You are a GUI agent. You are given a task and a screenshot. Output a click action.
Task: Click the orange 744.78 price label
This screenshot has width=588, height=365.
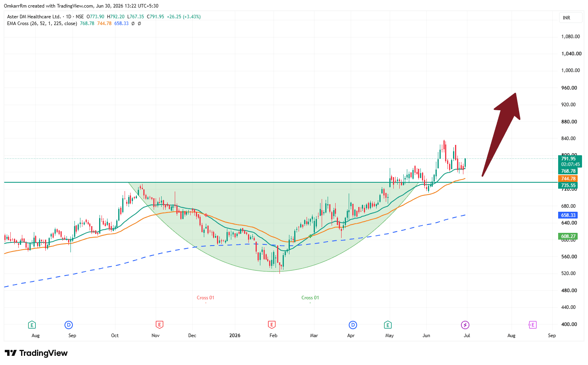pos(568,179)
